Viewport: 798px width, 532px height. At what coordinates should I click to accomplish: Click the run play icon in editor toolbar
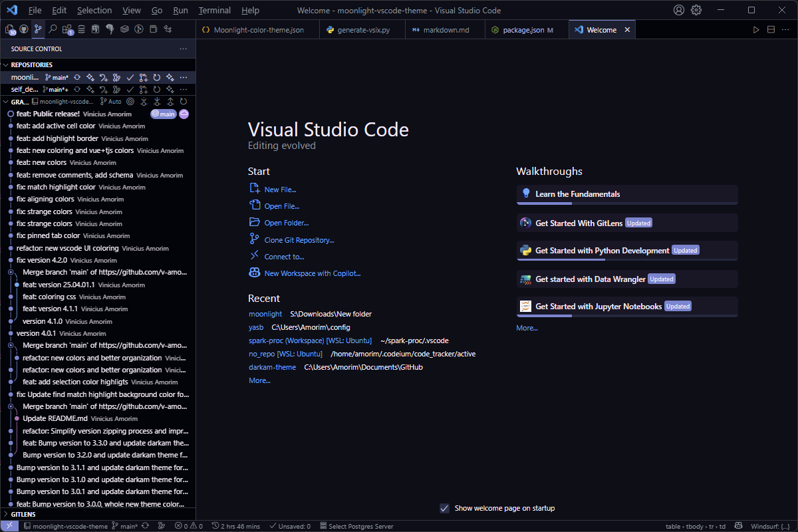point(756,30)
